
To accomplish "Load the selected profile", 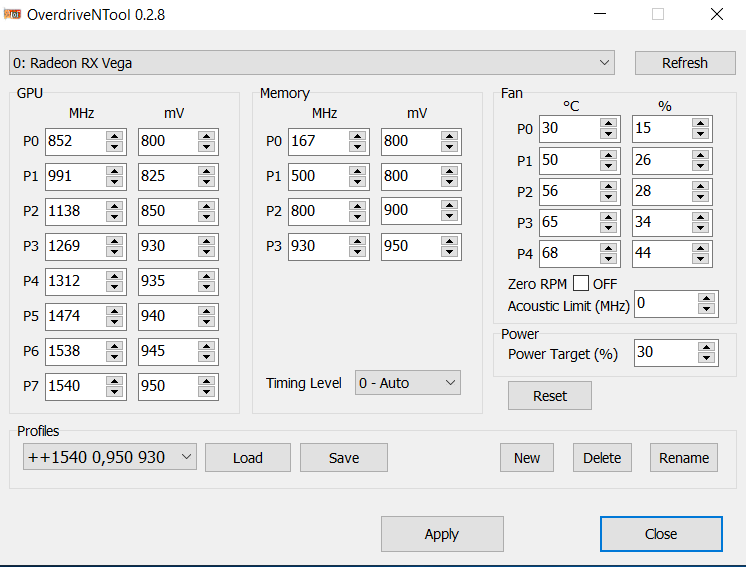I will 248,458.
